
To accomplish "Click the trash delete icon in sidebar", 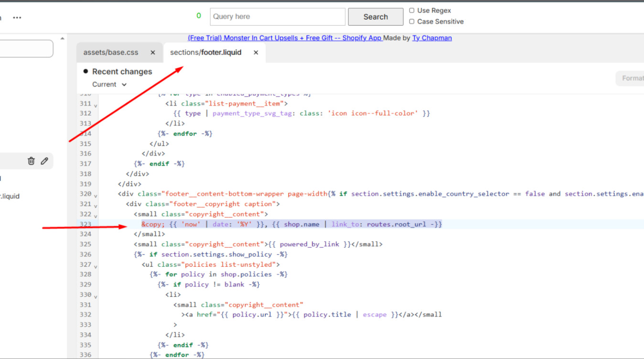I will coord(31,161).
